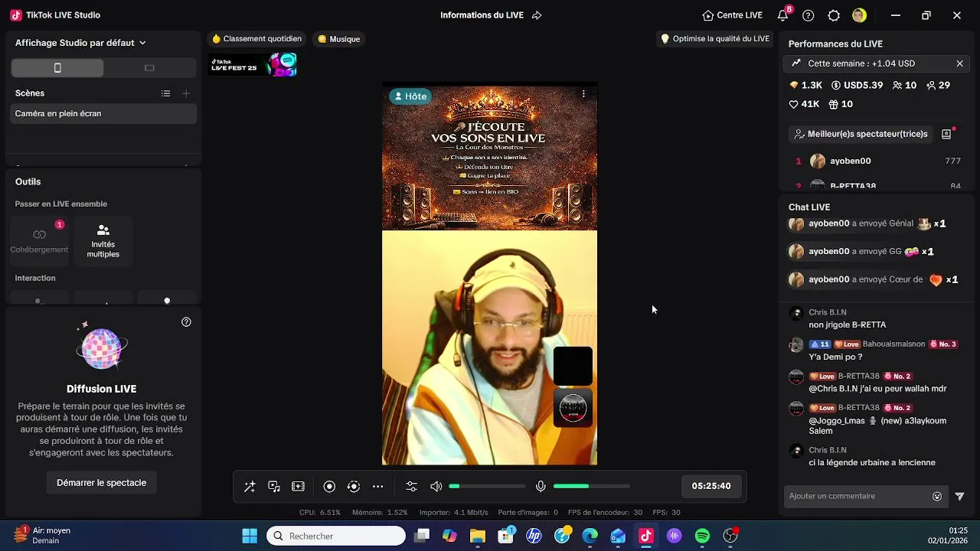980x551 pixels.
Task: Open more options (three dots) in toolbar
Action: [378, 487]
